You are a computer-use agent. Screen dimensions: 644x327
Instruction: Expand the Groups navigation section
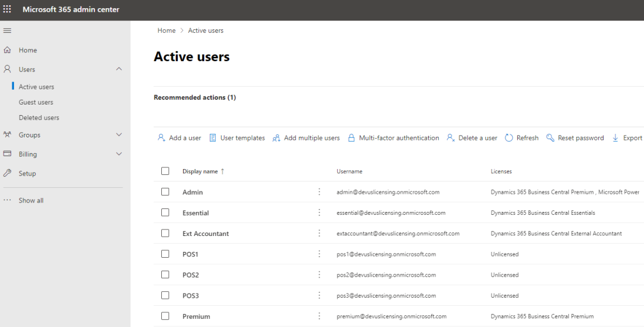point(119,135)
